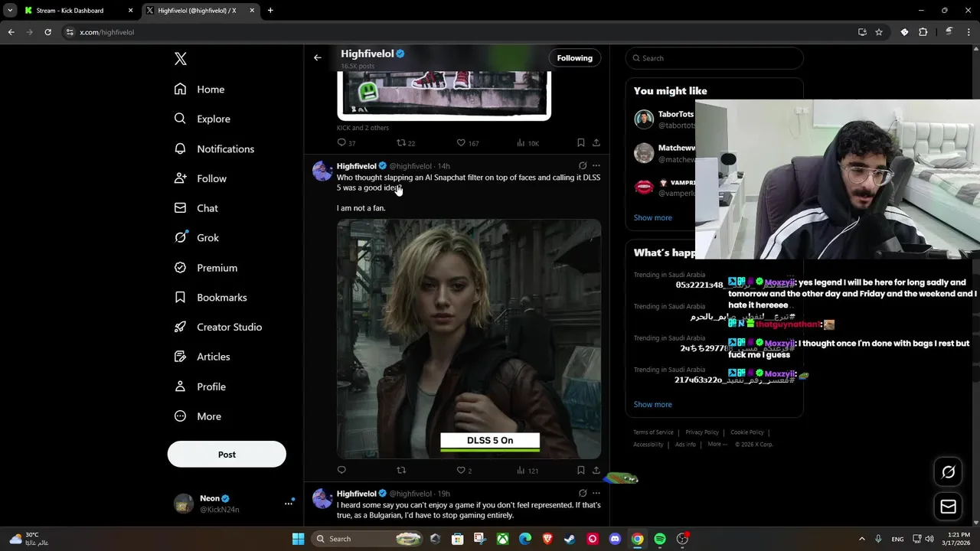Image resolution: width=980 pixels, height=551 pixels.
Task: Open the Chrome extensions puzzle icon
Action: (x=923, y=32)
